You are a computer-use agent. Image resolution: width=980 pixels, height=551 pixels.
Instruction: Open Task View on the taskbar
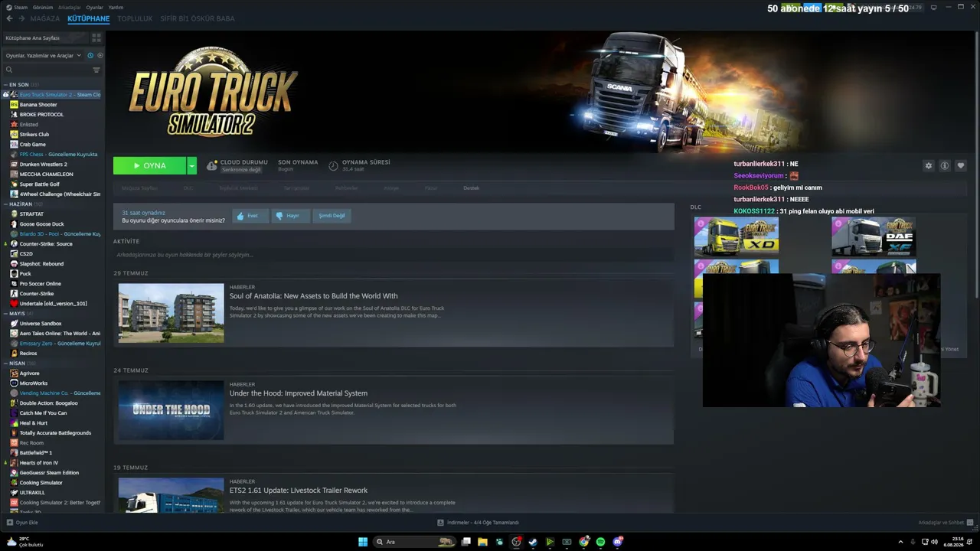465,542
